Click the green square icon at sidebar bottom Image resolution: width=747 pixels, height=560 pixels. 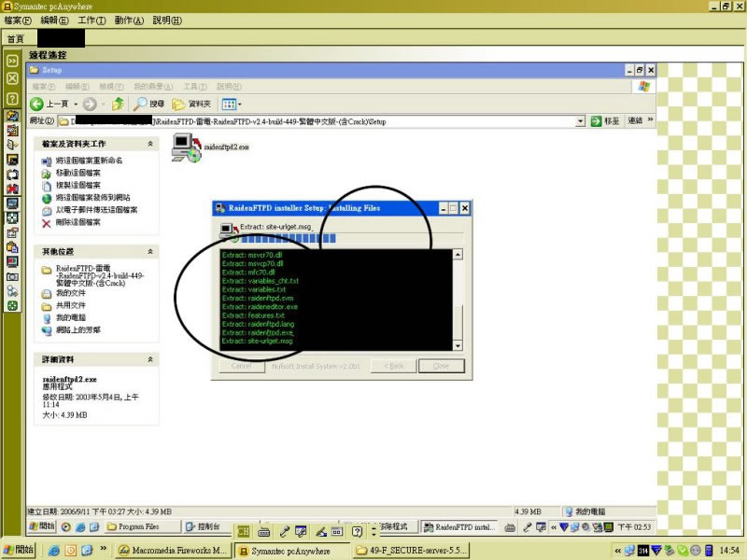pos(12,306)
